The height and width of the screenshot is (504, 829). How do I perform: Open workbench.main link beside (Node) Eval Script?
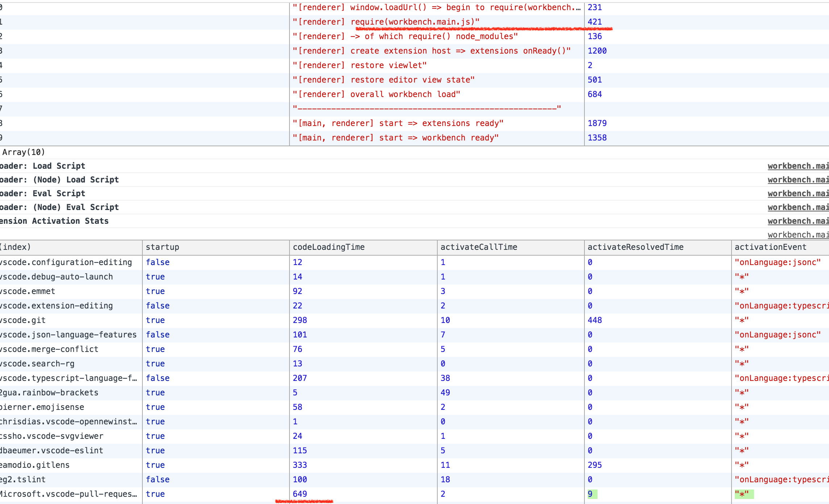[798, 207]
